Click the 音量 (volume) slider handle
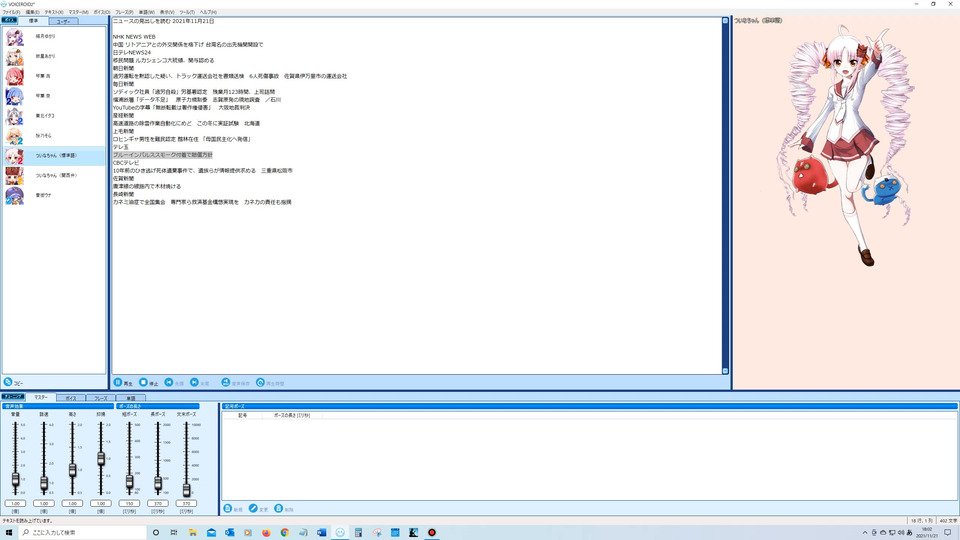The height and width of the screenshot is (540, 960). coord(15,479)
